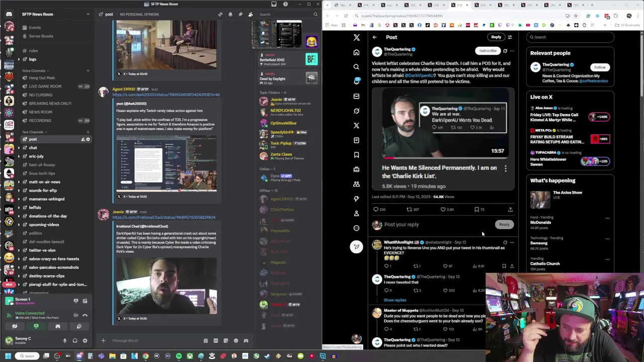Click back arrow on X Post page
This screenshot has height=362, width=644.
tap(374, 37)
